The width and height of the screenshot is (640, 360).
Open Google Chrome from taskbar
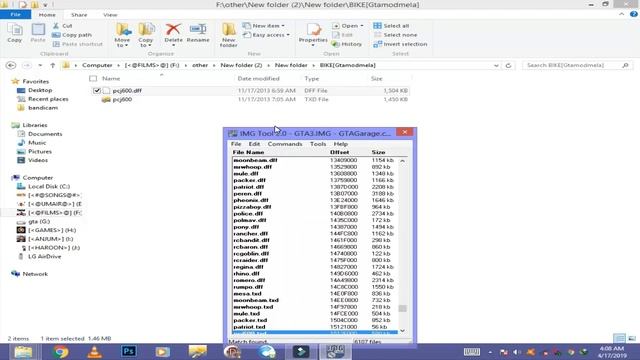click(60, 352)
